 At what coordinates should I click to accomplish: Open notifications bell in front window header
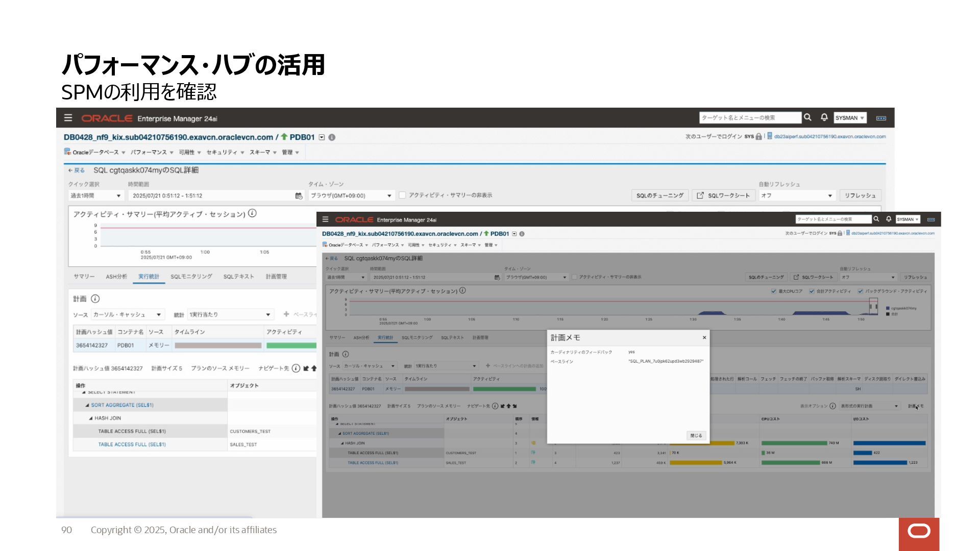tap(889, 219)
